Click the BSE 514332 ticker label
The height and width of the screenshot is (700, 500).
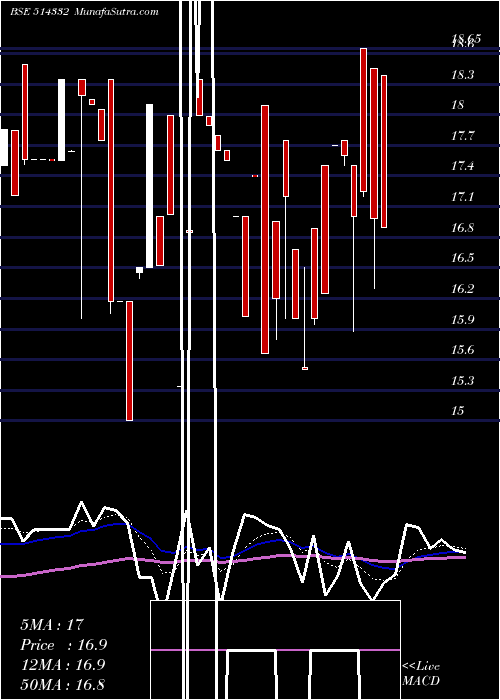[39, 11]
